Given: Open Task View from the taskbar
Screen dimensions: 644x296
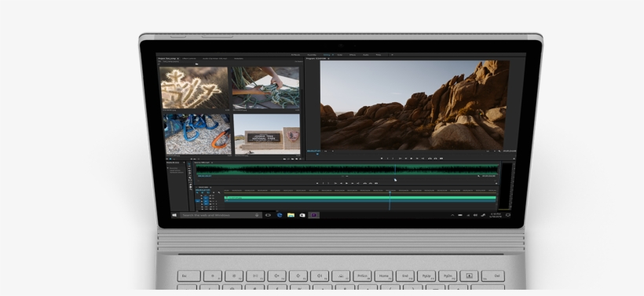Looking at the screenshot, I should point(268,215).
